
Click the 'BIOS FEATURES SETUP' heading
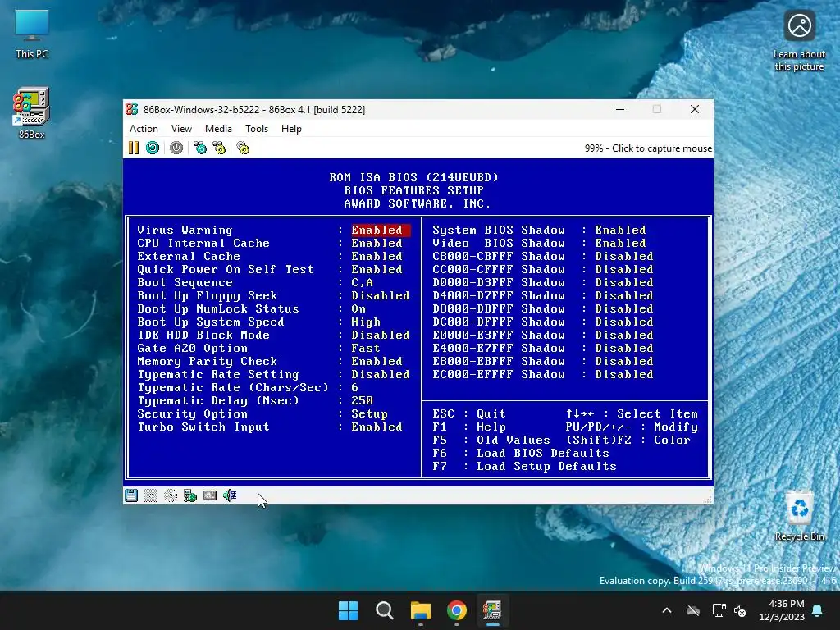(x=414, y=190)
